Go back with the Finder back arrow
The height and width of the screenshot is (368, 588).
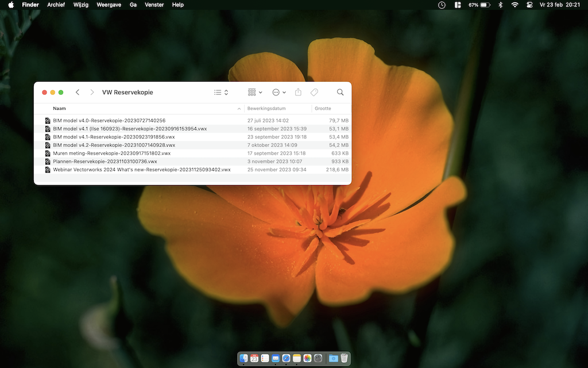point(78,92)
